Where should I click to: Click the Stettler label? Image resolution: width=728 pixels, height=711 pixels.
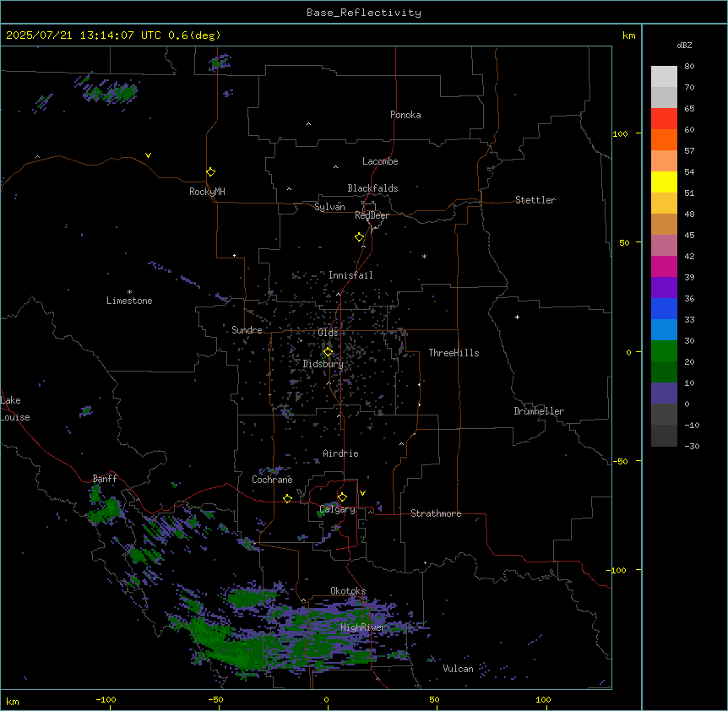[x=535, y=200]
